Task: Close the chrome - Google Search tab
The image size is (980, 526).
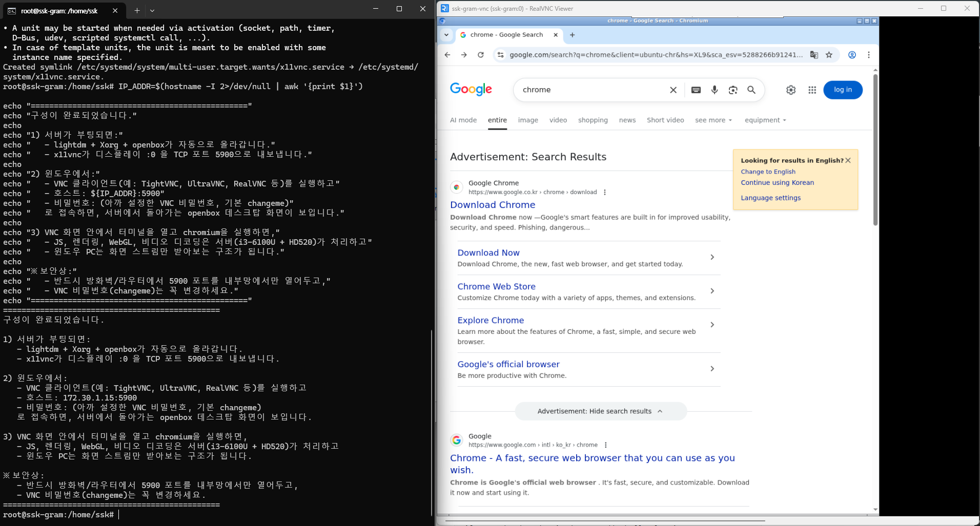Action: point(556,35)
